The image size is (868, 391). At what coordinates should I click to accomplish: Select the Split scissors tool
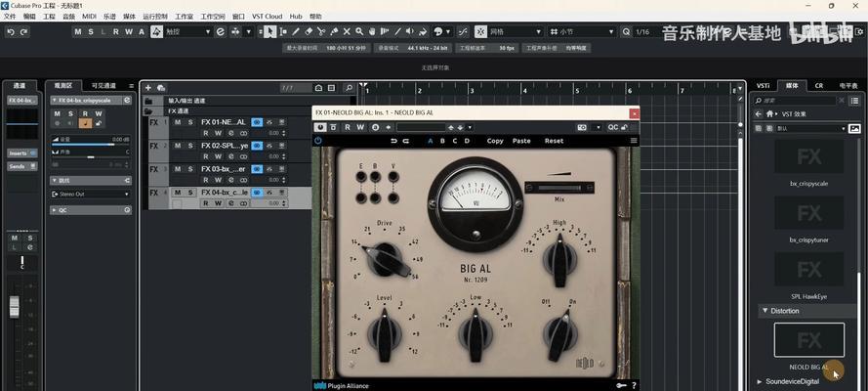[x=321, y=31]
